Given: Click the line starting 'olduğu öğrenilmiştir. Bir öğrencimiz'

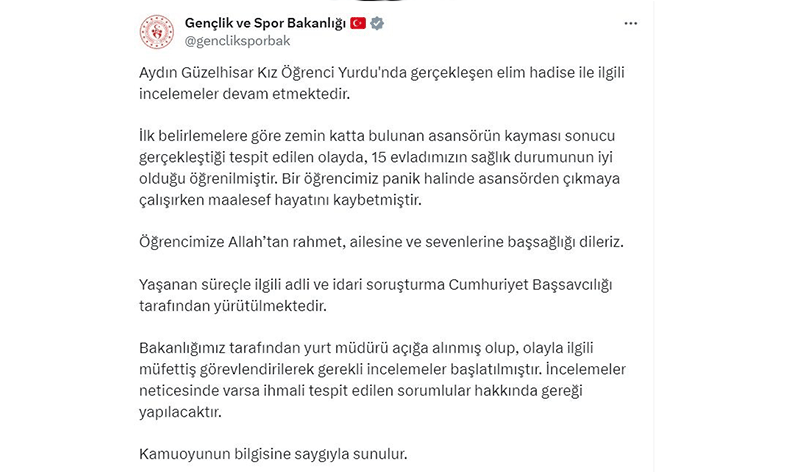Looking at the screenshot, I should 379,179.
